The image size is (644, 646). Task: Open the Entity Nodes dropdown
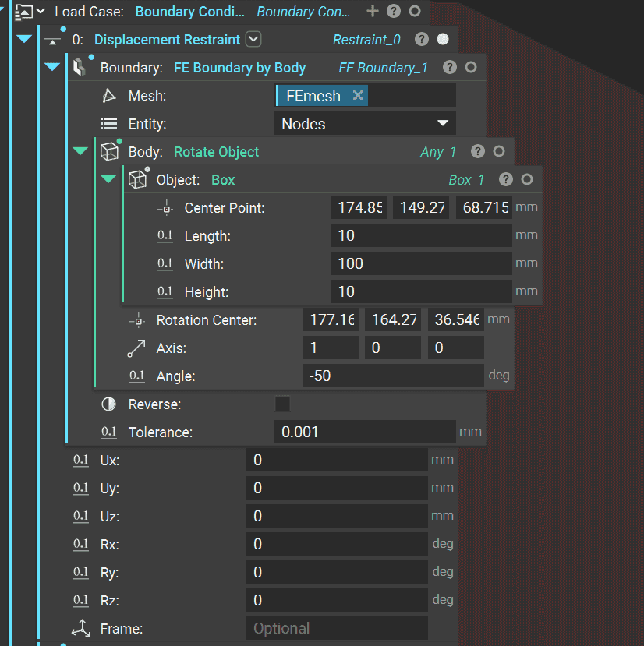pyautogui.click(x=365, y=124)
